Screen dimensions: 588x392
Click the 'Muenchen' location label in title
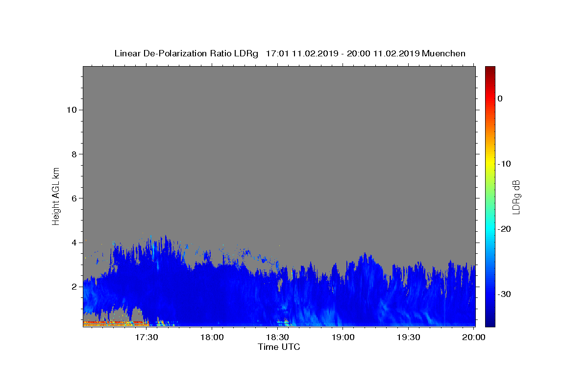[x=443, y=53]
